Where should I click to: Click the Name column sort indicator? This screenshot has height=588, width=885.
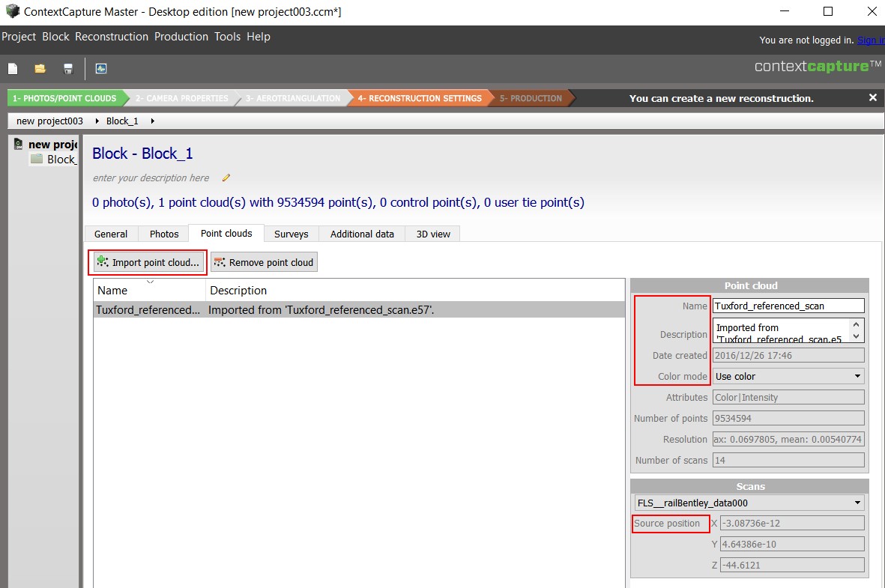150,282
